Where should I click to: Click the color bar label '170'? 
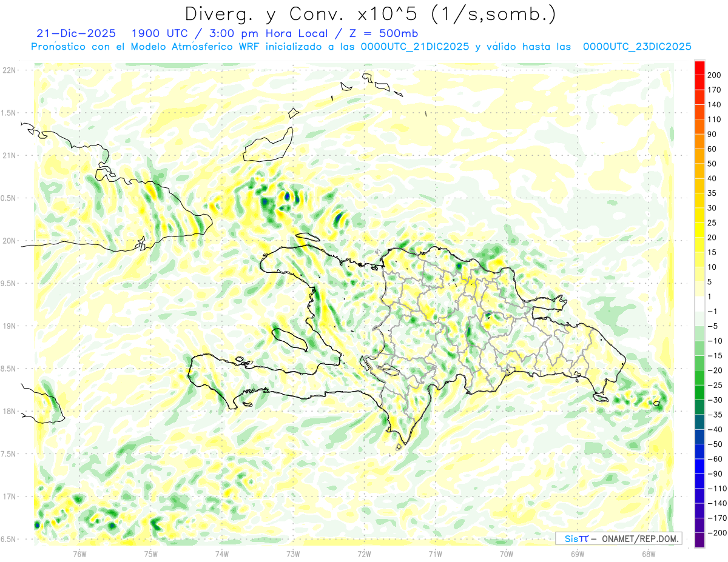click(x=714, y=90)
